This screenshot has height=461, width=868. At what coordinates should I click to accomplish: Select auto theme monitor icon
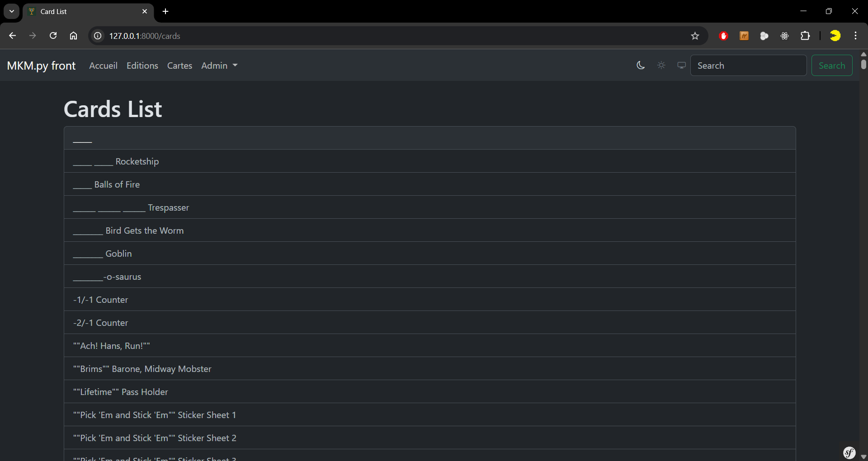pyautogui.click(x=681, y=66)
